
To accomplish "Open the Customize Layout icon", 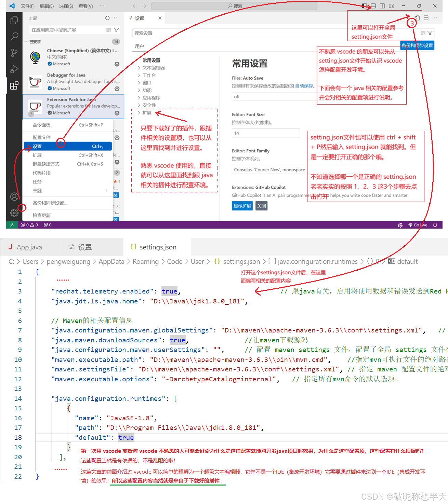I will click(391, 6).
